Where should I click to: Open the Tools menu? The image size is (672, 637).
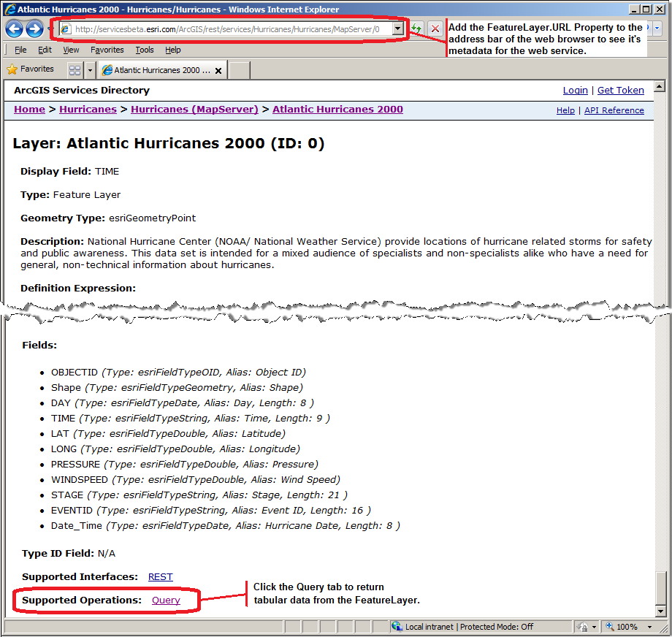click(144, 50)
